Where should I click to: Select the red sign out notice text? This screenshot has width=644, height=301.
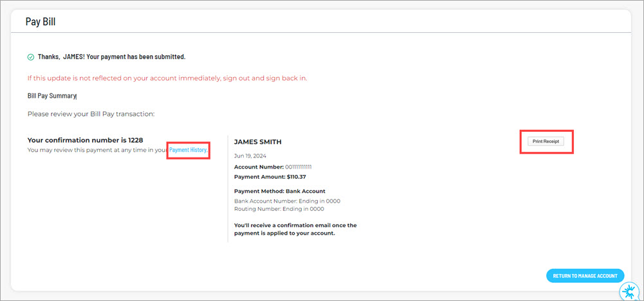coord(167,78)
